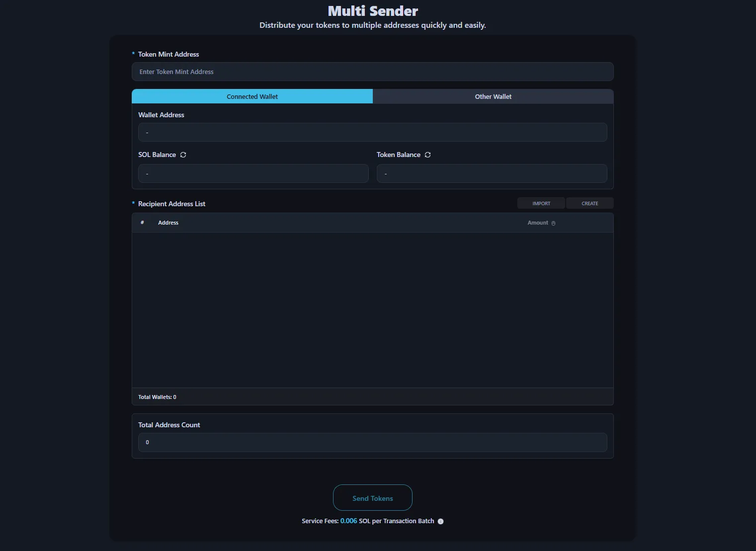Click CREATE to generate recipient addresses
The width and height of the screenshot is (756, 551).
[x=589, y=203]
